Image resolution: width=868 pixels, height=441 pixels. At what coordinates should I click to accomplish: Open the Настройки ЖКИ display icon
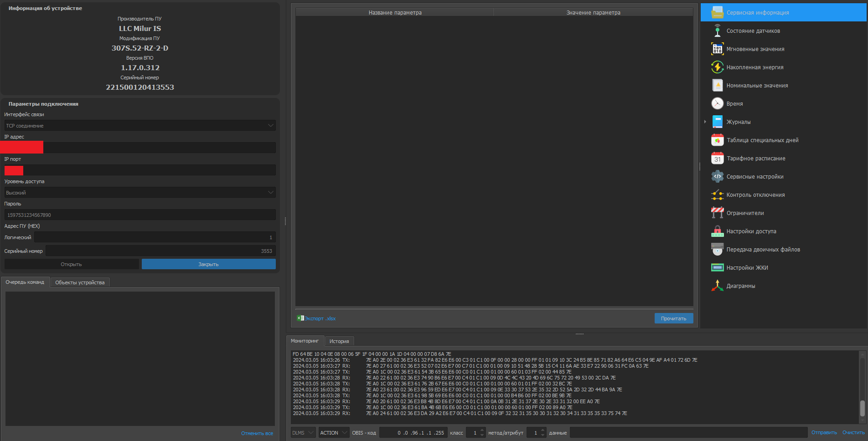pyautogui.click(x=717, y=268)
